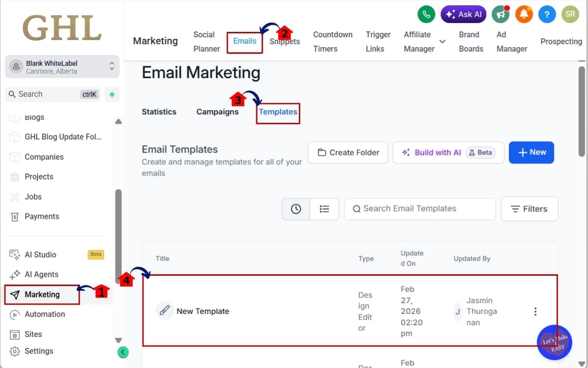
Task: Open Snippets tab
Action: [x=285, y=42]
